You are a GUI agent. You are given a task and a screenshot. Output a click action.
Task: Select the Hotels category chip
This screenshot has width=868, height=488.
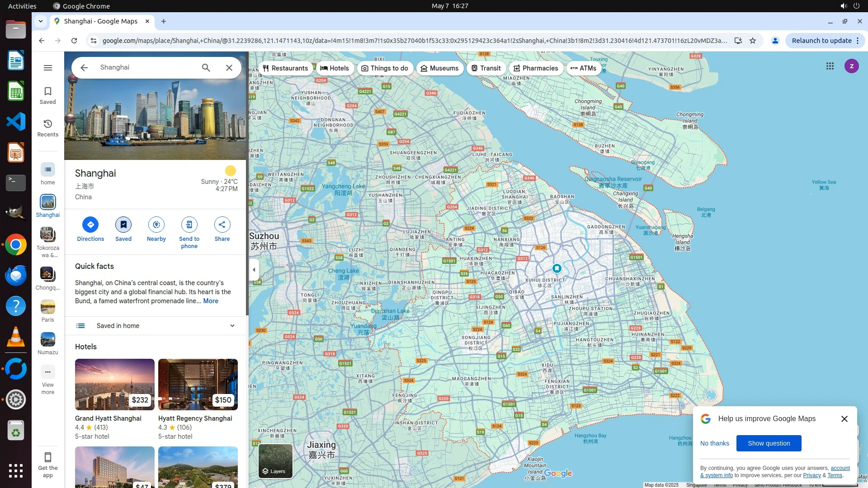coord(335,68)
